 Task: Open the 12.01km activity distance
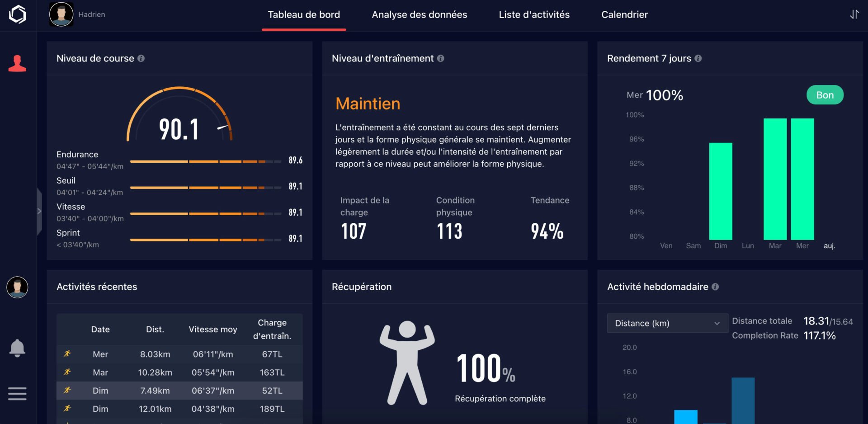[155, 409]
